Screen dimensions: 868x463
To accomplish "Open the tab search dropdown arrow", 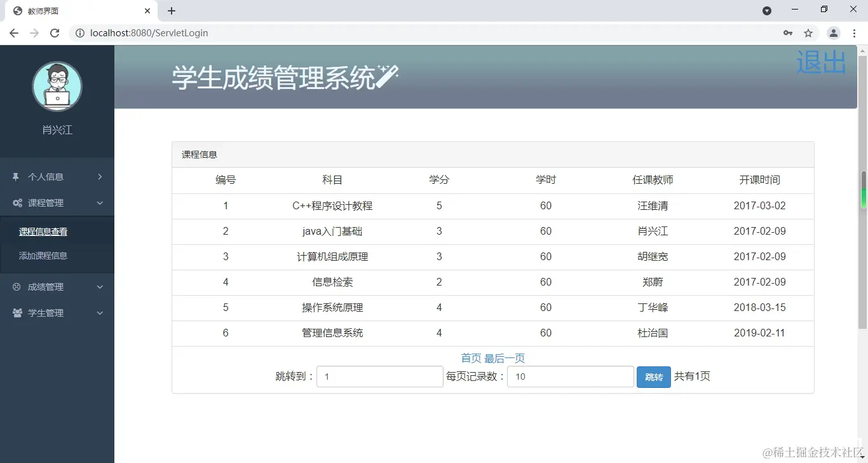I will coord(767,11).
